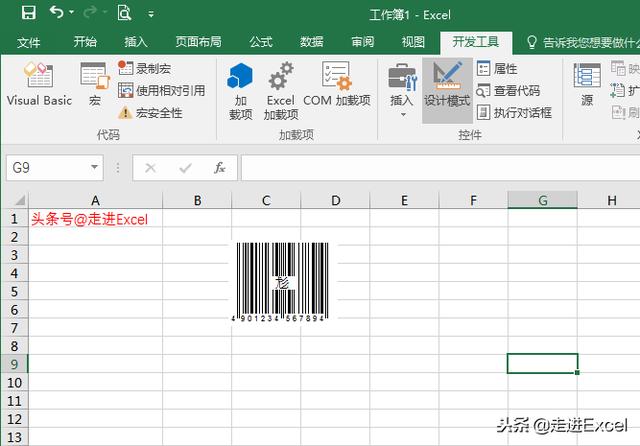Image resolution: width=640 pixels, height=446 pixels.
Task: Open the undo history dropdown arrow
Action: tap(71, 13)
